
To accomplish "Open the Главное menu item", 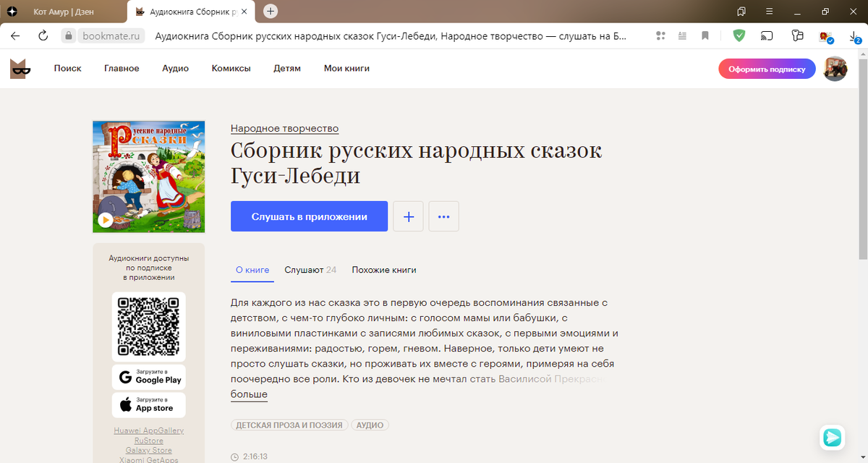I will click(122, 69).
